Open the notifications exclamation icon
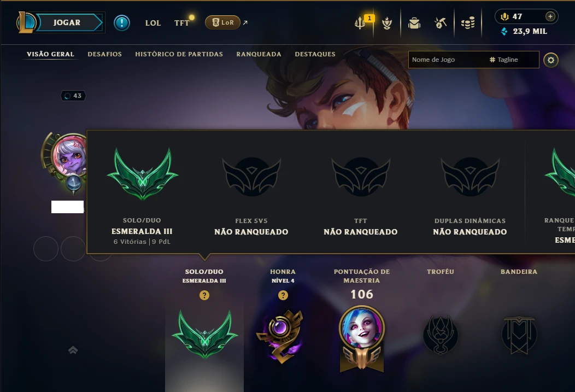Viewport: 575px width, 392px height. [122, 23]
